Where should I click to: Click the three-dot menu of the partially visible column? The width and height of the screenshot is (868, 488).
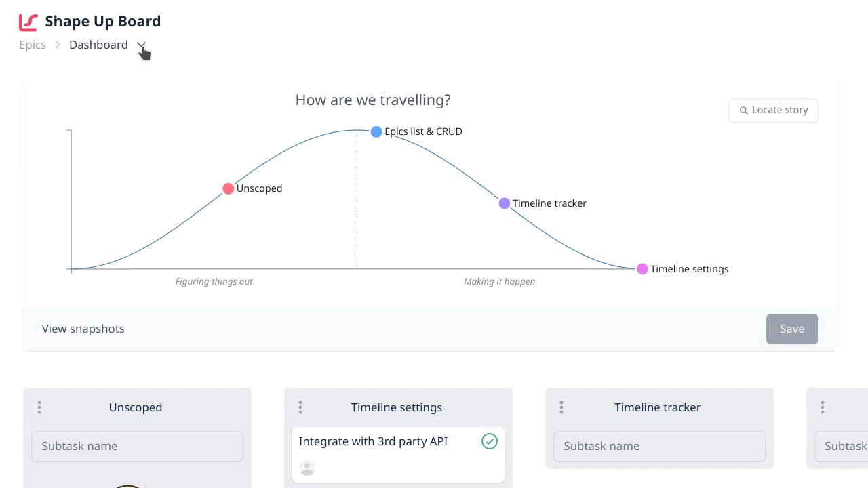tap(823, 407)
